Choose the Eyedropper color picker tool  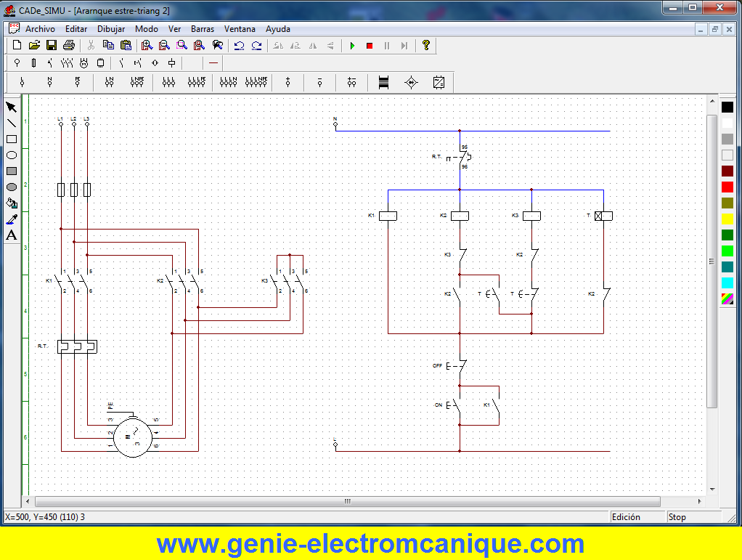click(x=12, y=219)
